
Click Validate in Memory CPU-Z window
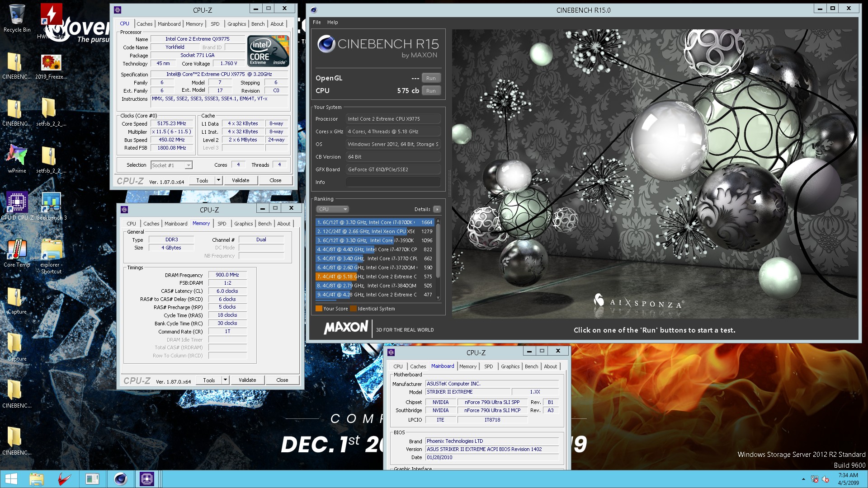pyautogui.click(x=247, y=380)
